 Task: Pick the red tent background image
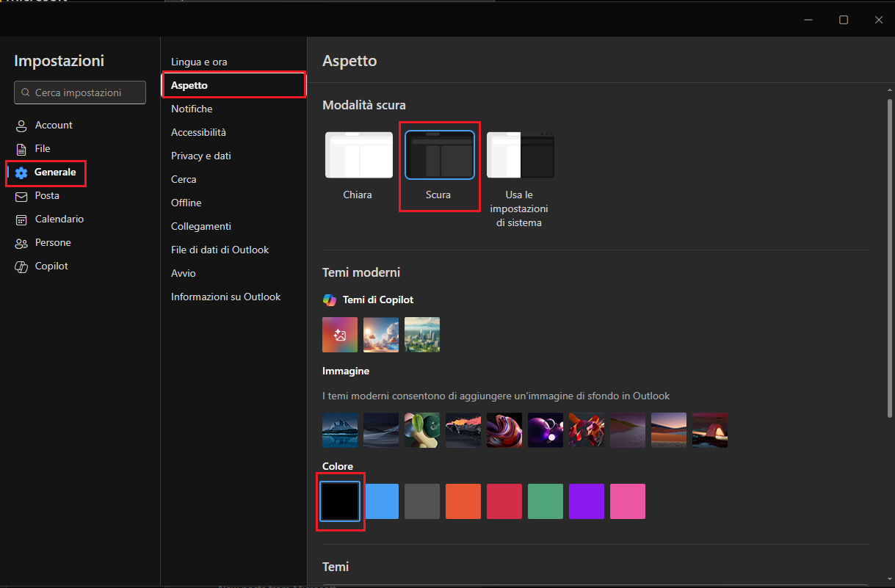click(710, 430)
